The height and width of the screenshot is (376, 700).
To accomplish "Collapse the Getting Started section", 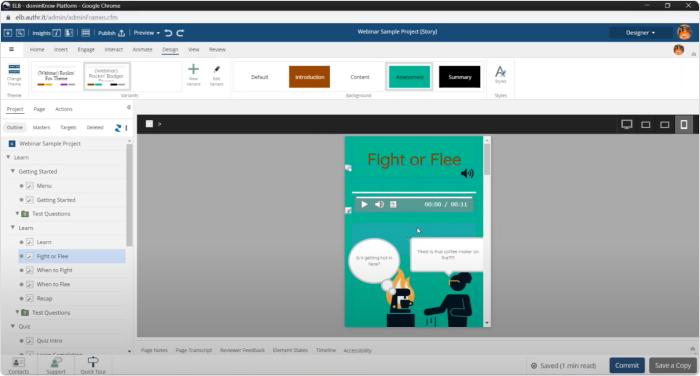I will tap(13, 171).
